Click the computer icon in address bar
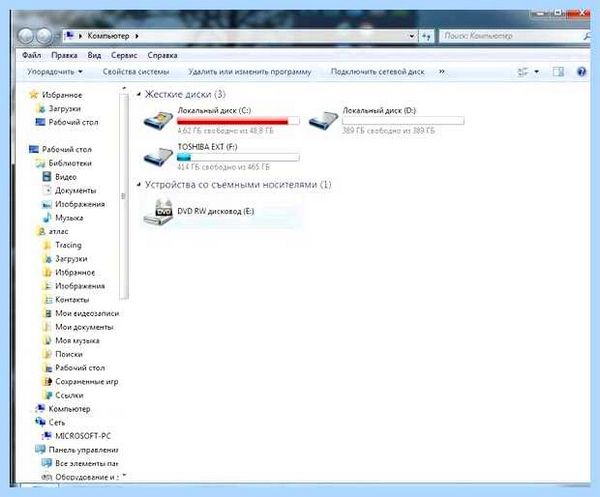 pos(70,36)
